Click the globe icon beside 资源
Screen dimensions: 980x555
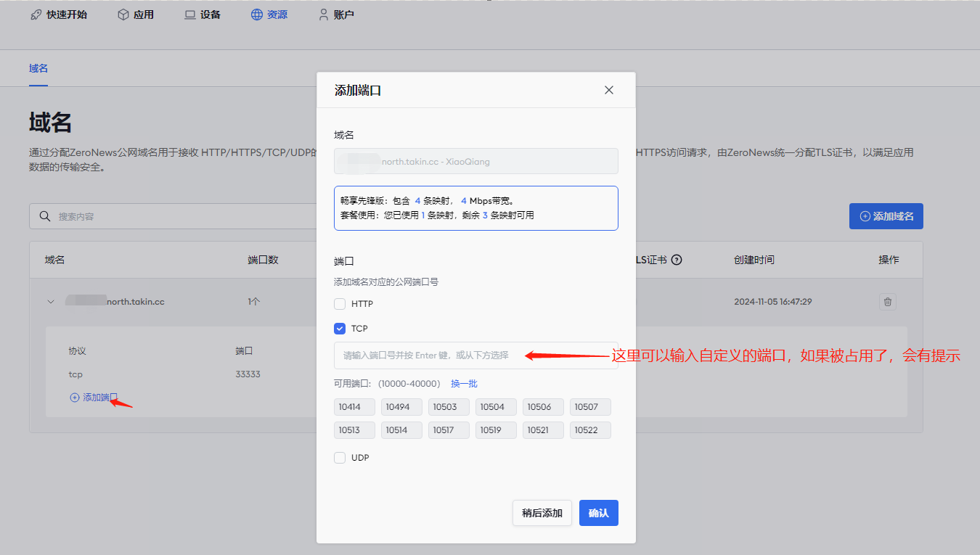(257, 15)
